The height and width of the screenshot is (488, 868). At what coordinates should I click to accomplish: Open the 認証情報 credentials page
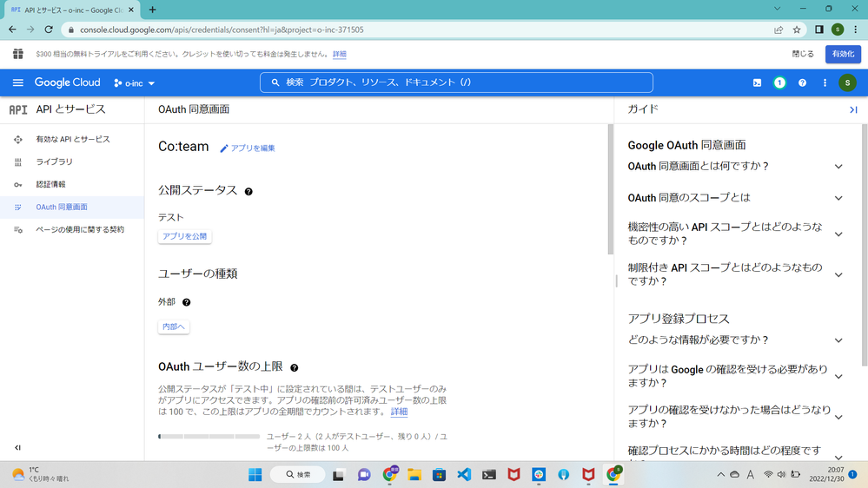(72, 185)
